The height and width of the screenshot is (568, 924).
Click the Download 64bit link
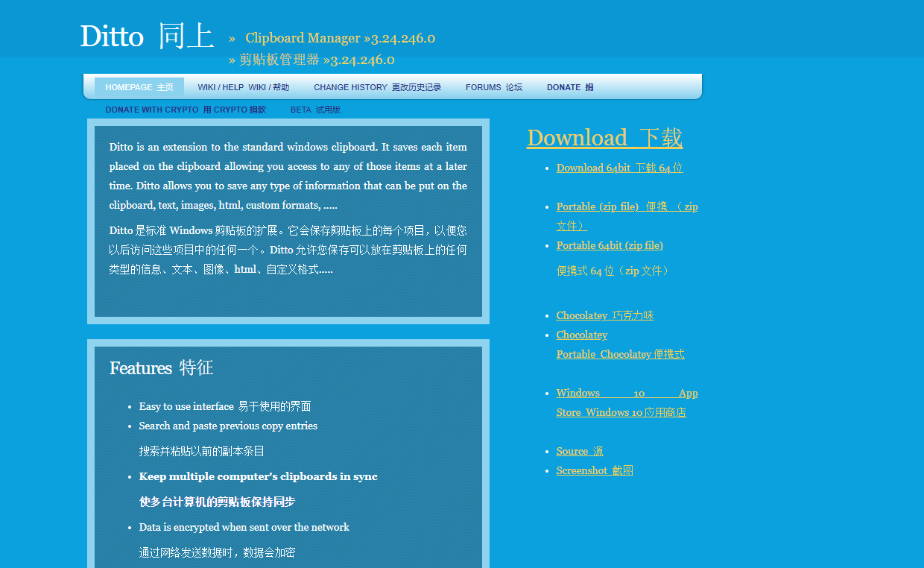pos(619,168)
